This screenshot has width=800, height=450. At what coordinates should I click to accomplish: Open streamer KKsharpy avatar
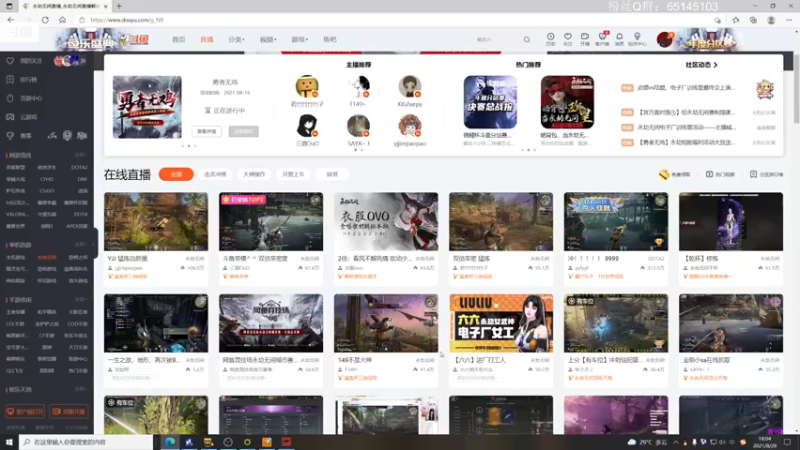coord(410,87)
